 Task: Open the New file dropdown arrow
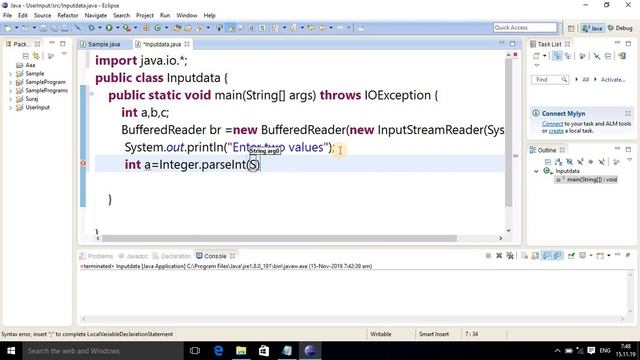(x=16, y=28)
